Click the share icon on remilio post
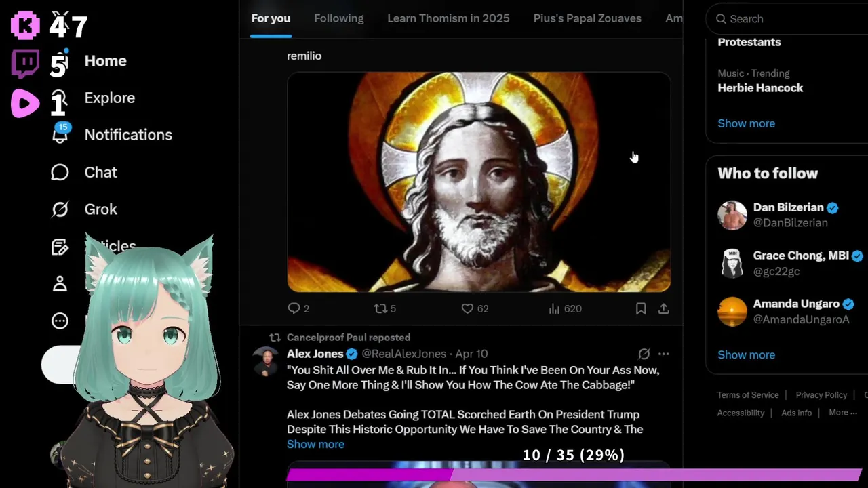The width and height of the screenshot is (868, 488). (x=664, y=308)
